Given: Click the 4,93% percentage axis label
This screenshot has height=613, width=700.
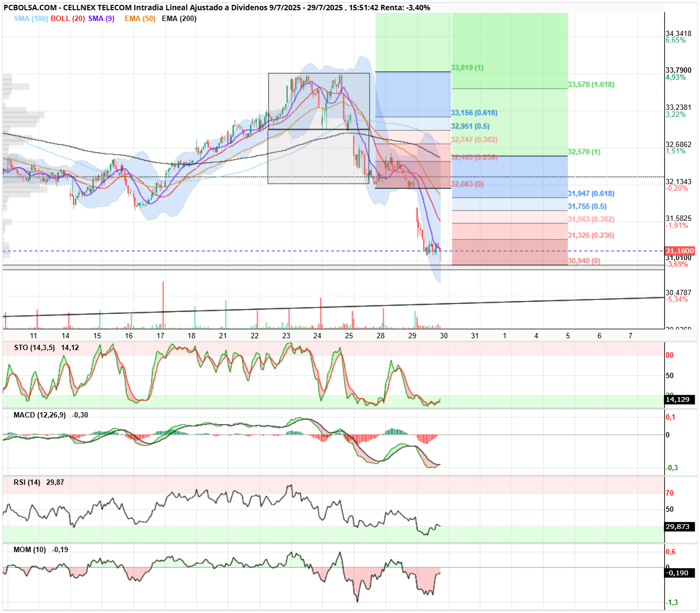Looking at the screenshot, I should 676,78.
